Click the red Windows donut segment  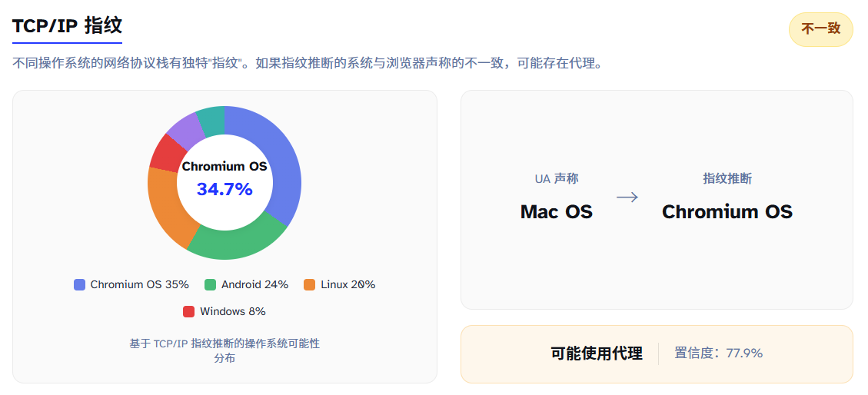[x=164, y=152]
